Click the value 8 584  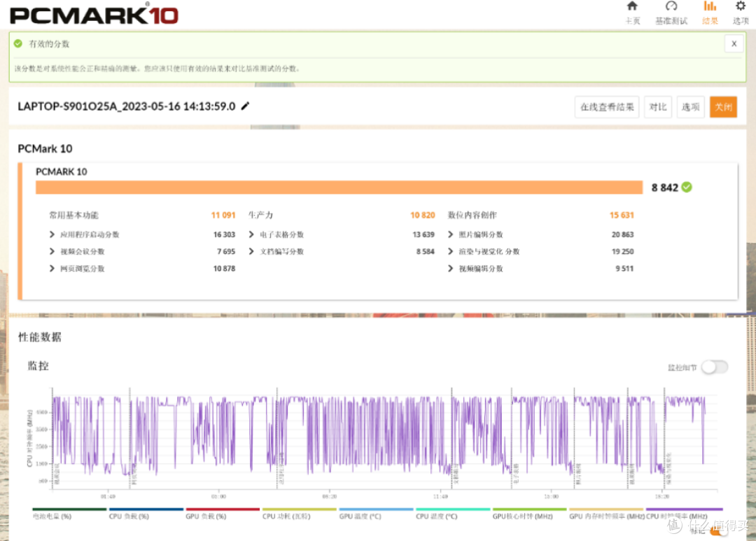click(x=426, y=252)
